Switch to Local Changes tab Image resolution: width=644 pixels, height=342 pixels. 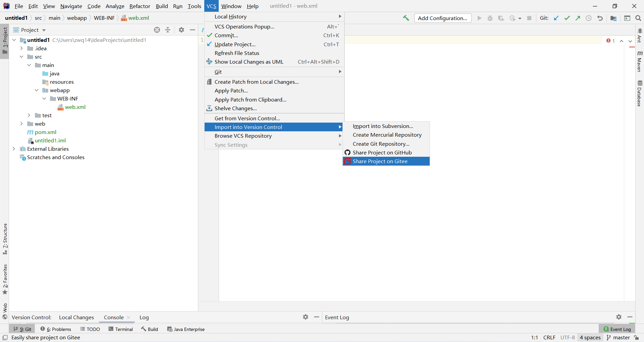(76, 317)
